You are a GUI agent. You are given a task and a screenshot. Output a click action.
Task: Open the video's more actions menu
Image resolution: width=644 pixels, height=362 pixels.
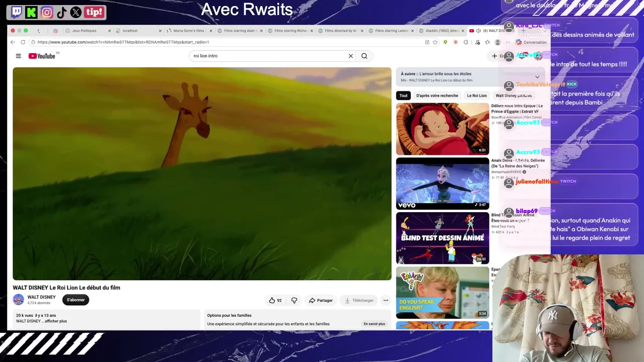click(x=386, y=300)
